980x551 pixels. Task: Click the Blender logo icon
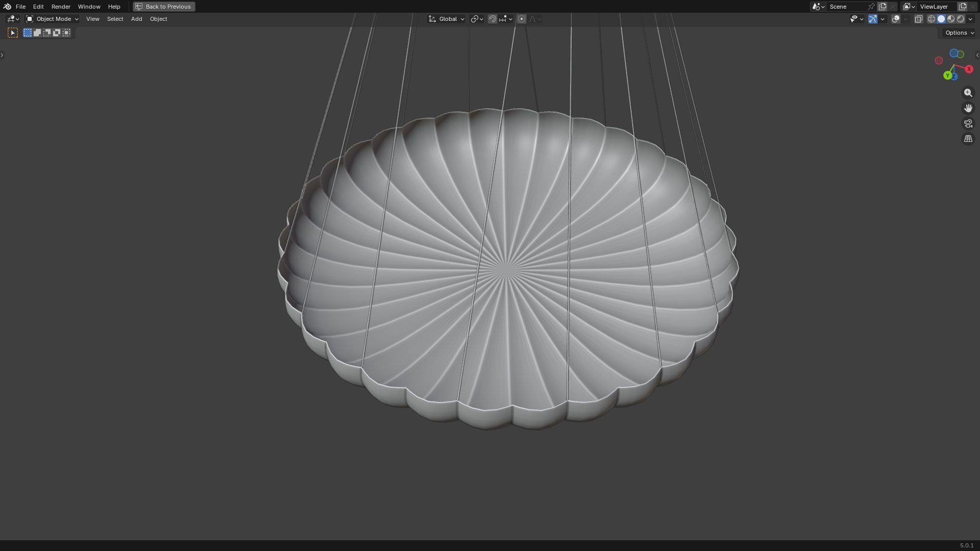pos(7,7)
